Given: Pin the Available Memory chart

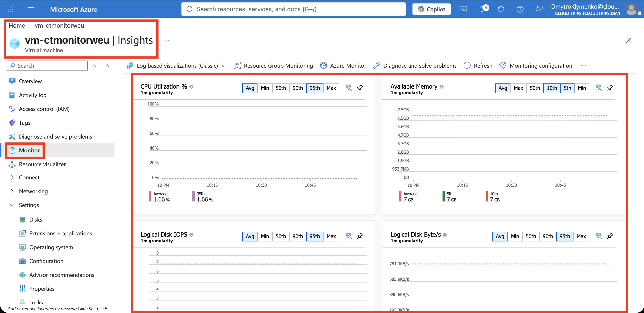Looking at the screenshot, I should (610, 88).
